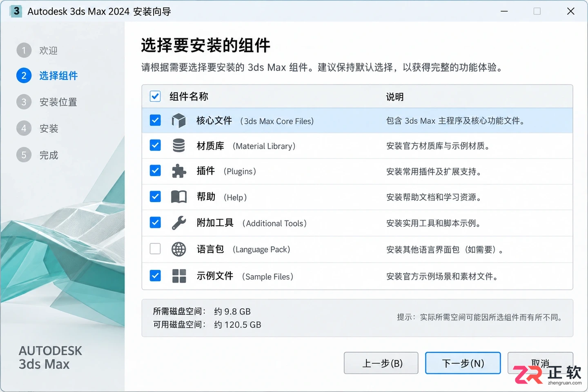Select the 插件 (Plugins) name
The height and width of the screenshot is (392, 588).
pyautogui.click(x=227, y=171)
